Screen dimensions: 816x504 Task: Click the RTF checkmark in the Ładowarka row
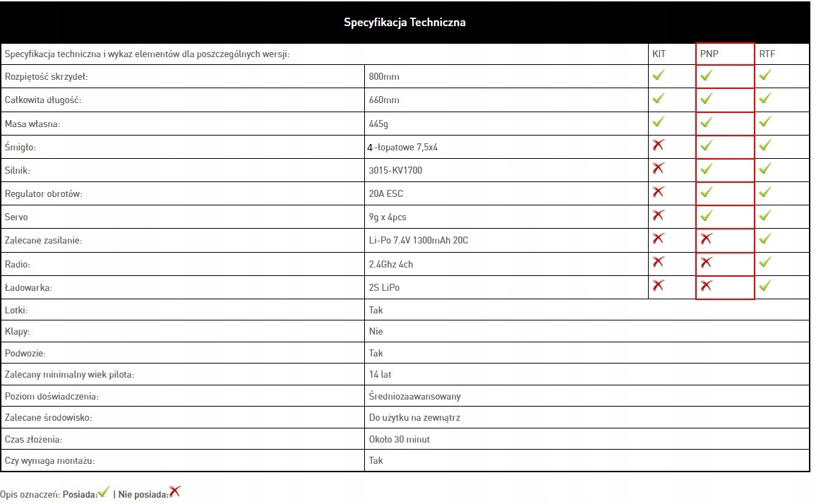[764, 286]
